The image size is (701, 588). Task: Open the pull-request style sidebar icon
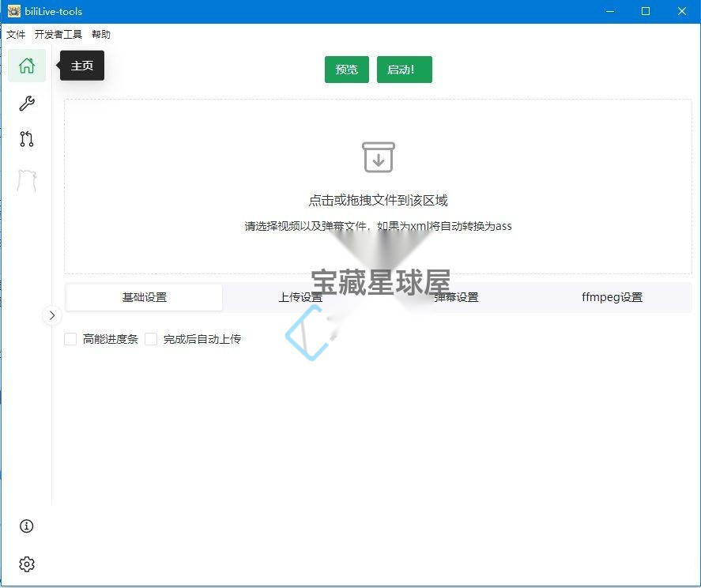(x=27, y=139)
